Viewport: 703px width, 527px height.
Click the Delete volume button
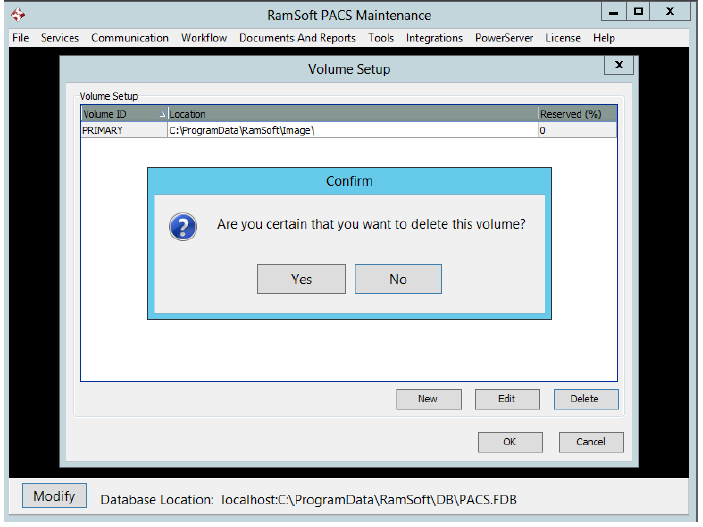[585, 399]
